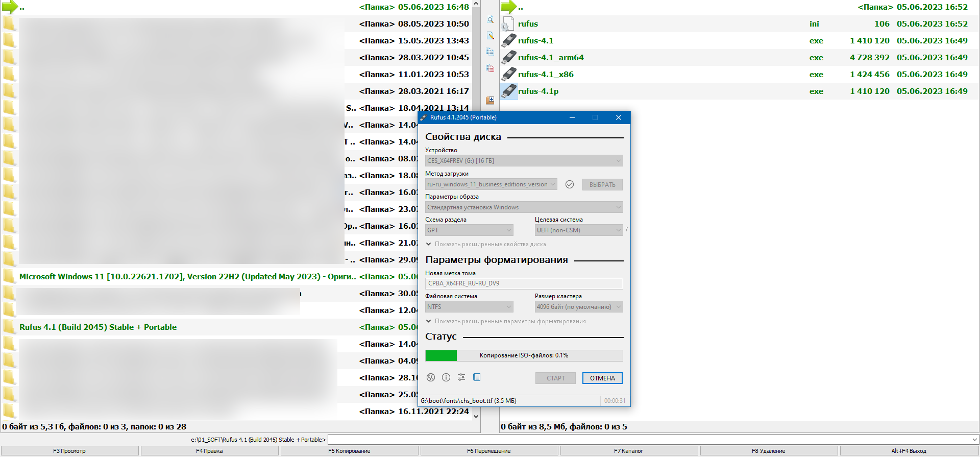This screenshot has width=980, height=457.
Task: Click the СТАРТ button
Action: point(555,378)
